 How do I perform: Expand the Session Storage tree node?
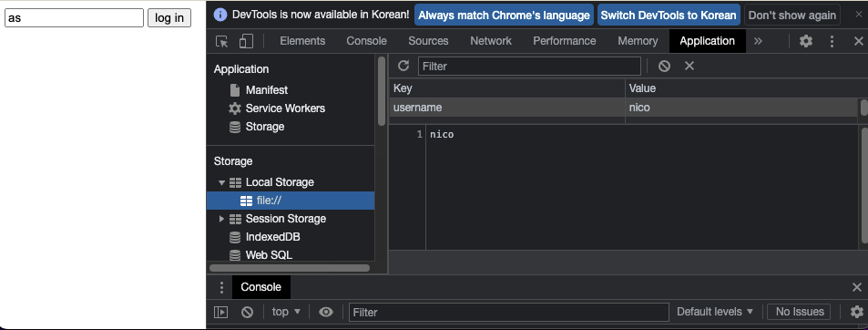click(x=221, y=219)
